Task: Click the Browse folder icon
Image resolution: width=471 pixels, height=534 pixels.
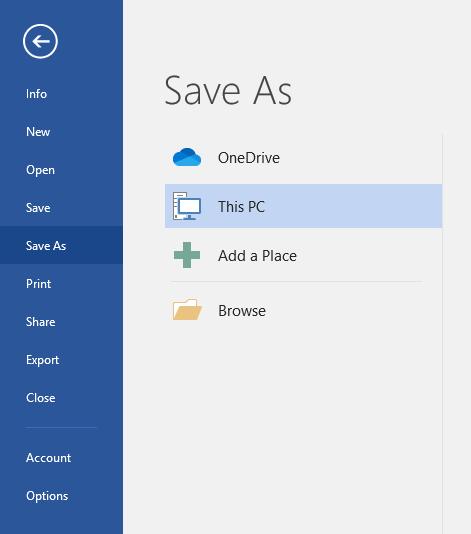Action: coord(187,310)
